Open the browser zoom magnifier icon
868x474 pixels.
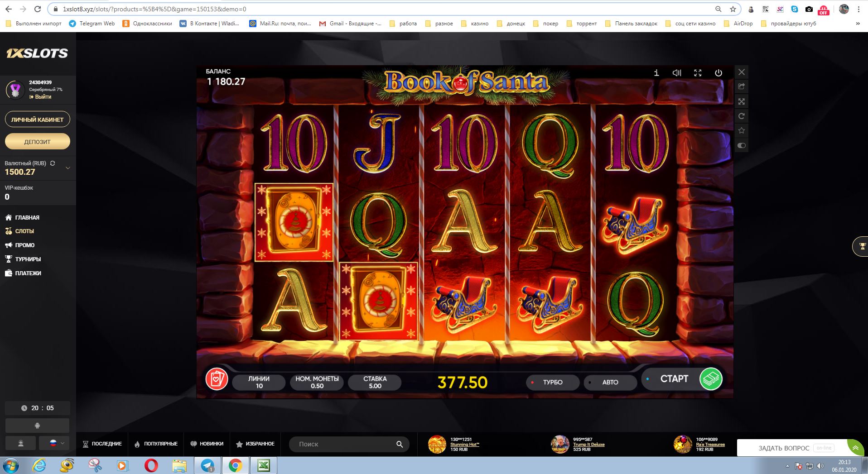718,9
